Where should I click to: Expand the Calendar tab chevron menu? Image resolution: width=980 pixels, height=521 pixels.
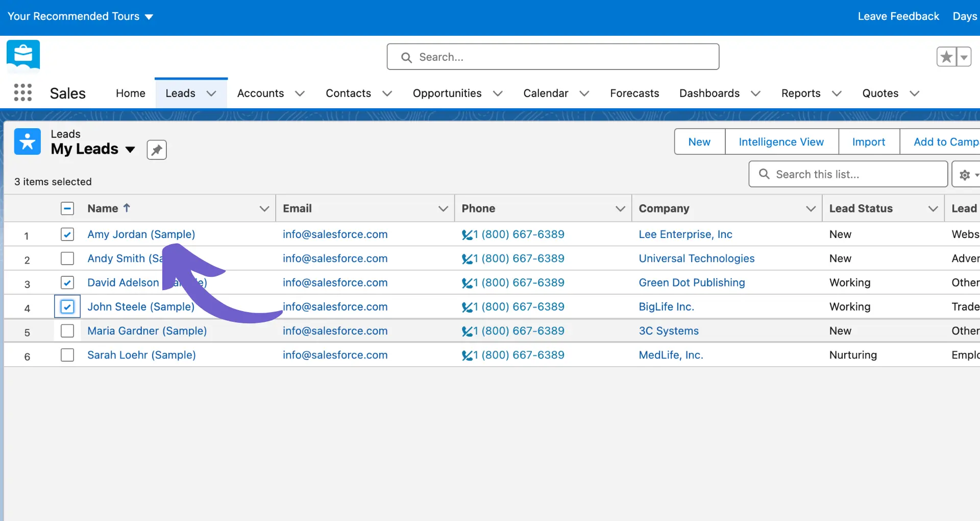pos(584,93)
